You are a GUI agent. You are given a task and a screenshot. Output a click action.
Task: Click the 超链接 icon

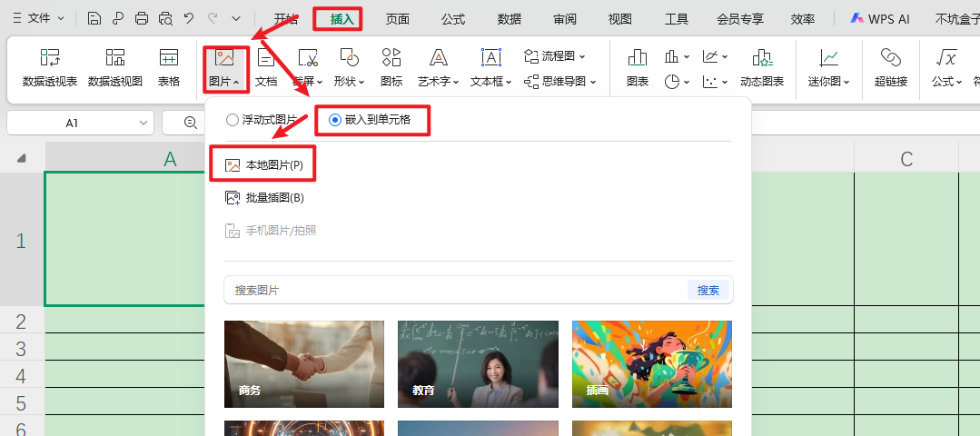tap(891, 67)
